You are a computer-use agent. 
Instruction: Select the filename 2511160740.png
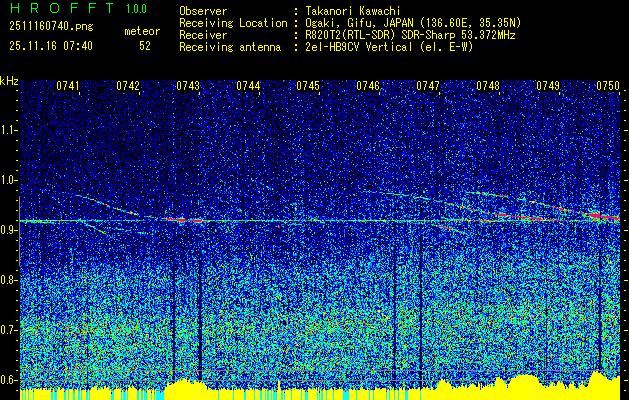click(x=51, y=27)
